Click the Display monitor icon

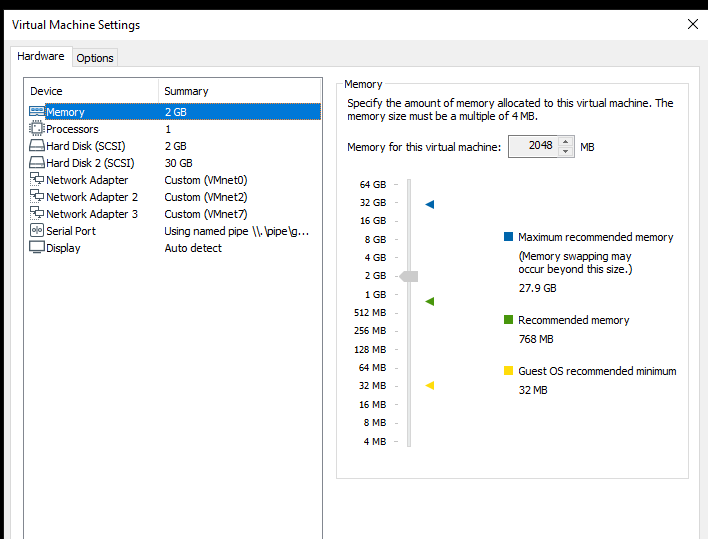click(x=37, y=248)
